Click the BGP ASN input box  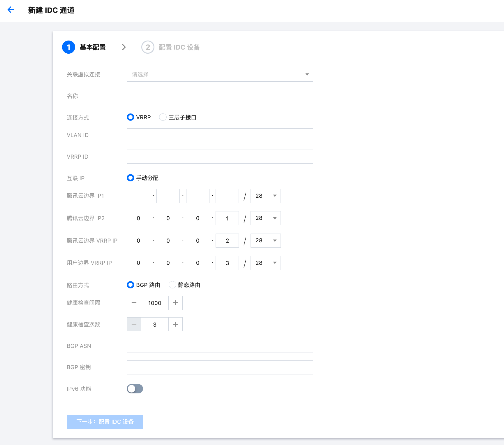[220, 346]
